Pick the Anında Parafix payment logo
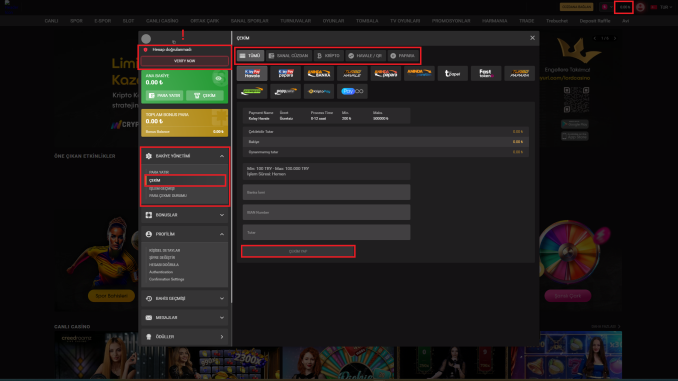Screen dimensions: 678x381 coord(419,74)
